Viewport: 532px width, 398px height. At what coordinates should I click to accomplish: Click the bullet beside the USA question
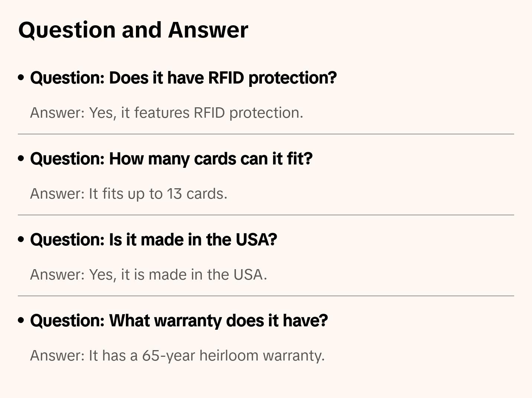(x=21, y=239)
